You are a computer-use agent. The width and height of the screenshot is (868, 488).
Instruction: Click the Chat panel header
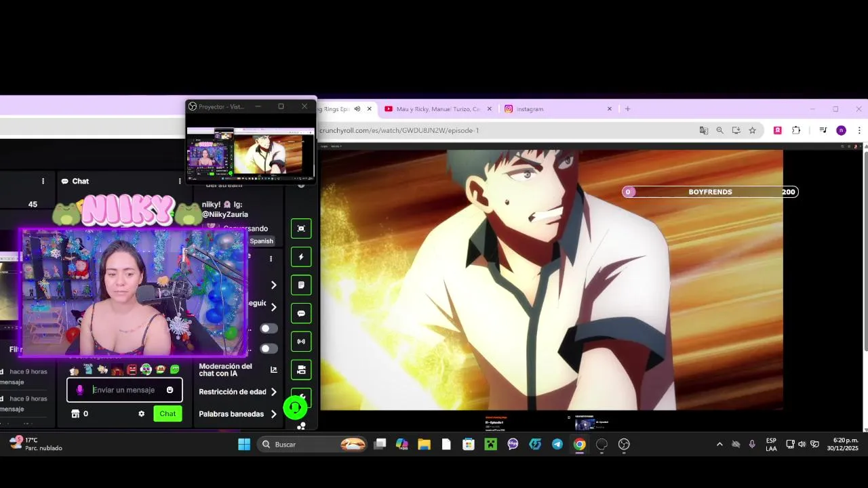pos(75,181)
